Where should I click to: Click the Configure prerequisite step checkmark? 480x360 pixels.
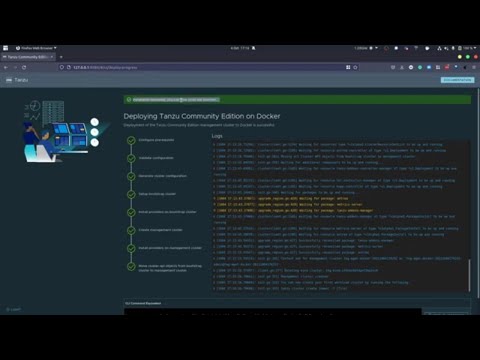point(131,140)
